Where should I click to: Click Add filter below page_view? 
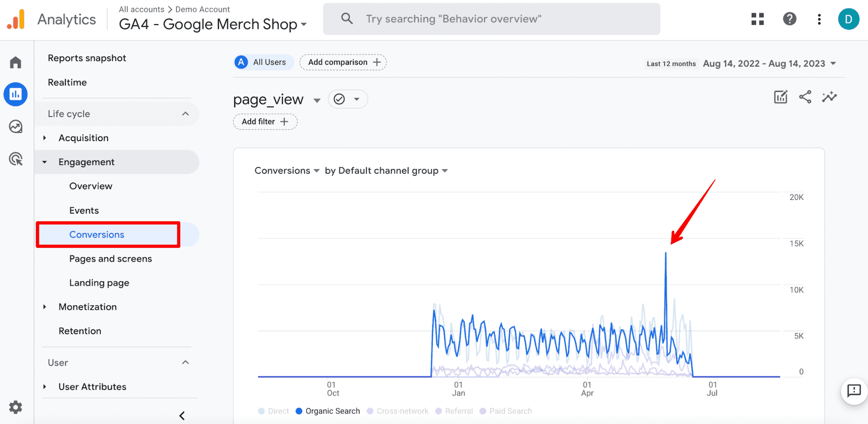(x=264, y=122)
